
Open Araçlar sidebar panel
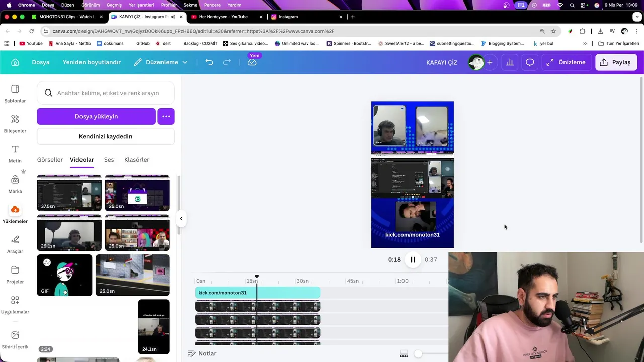[x=15, y=244]
